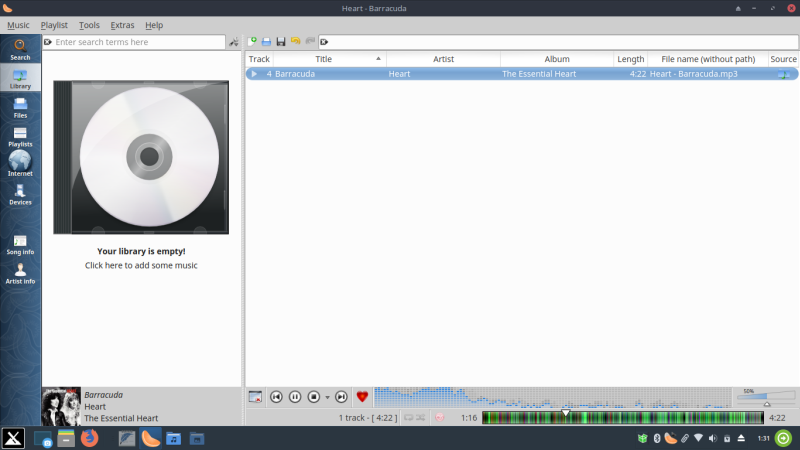Show the Artist info tab
Image resolution: width=800 pixels, height=450 pixels.
(20, 273)
